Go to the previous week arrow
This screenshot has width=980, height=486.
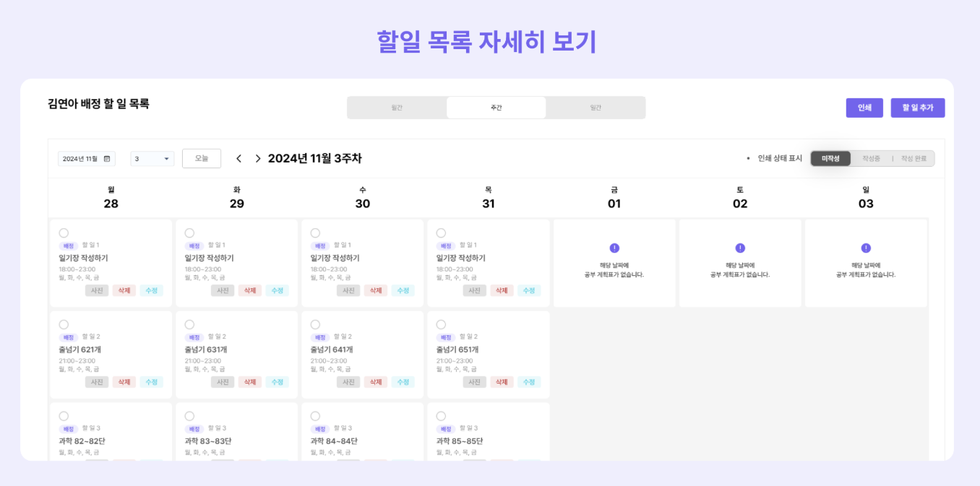click(238, 158)
